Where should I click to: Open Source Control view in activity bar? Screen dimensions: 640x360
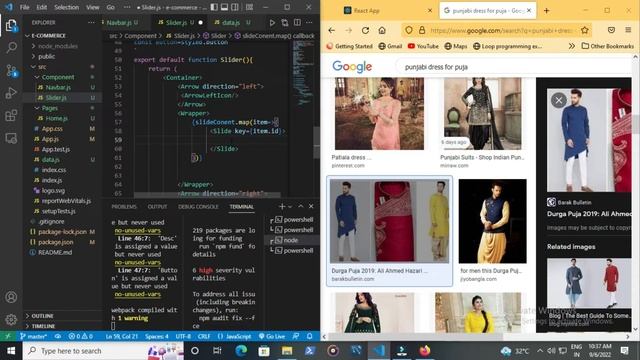pos(11,71)
